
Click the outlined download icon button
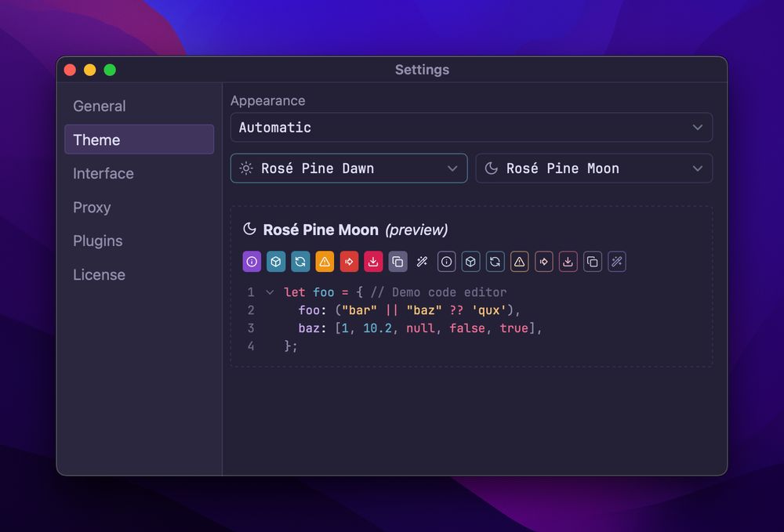tap(568, 262)
